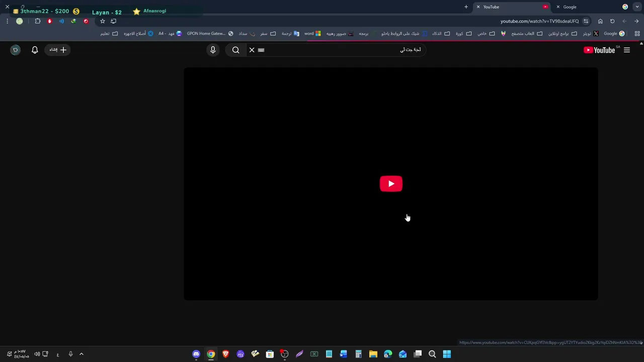The width and height of the screenshot is (644, 362).
Task: Click the install or cast icon beside star
Action: (x=113, y=21)
